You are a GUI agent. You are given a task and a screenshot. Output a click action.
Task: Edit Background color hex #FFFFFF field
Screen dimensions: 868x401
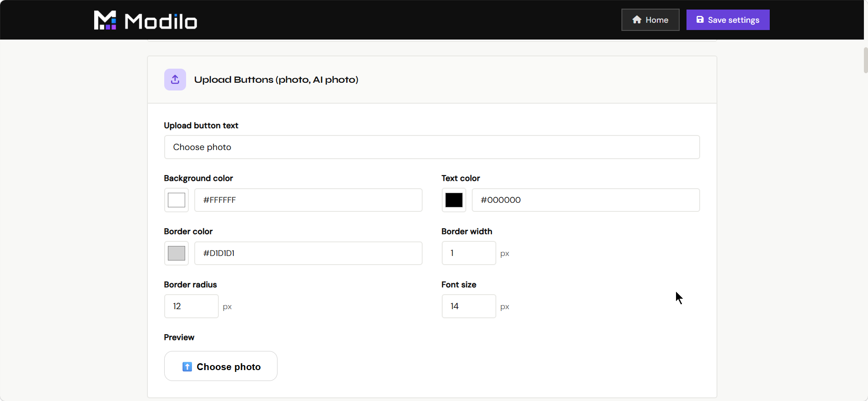(x=308, y=200)
